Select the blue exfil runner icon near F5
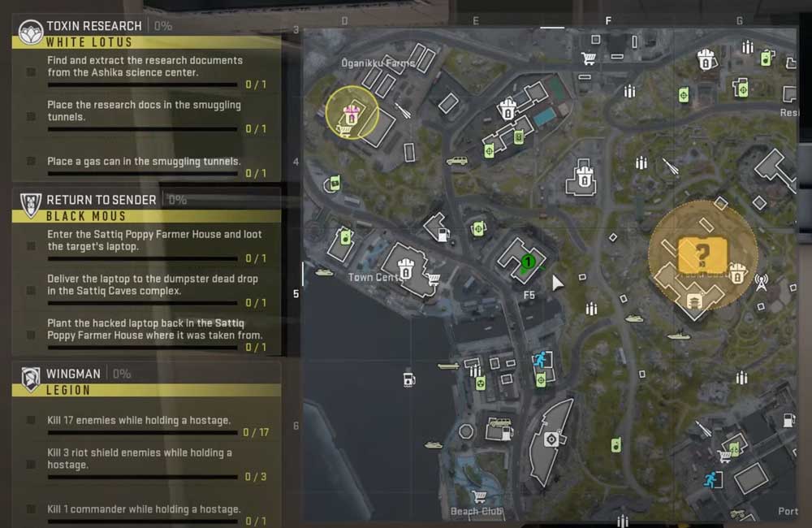The width and height of the screenshot is (812, 528). coord(540,358)
